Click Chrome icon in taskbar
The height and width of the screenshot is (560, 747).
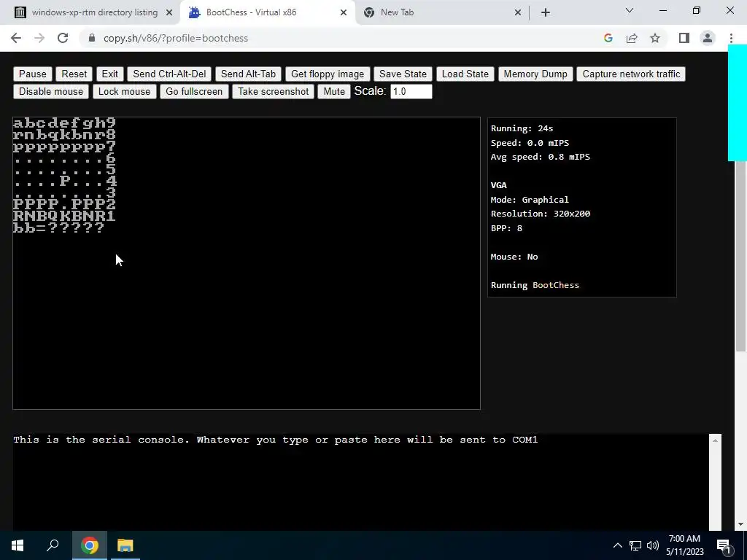pos(90,545)
